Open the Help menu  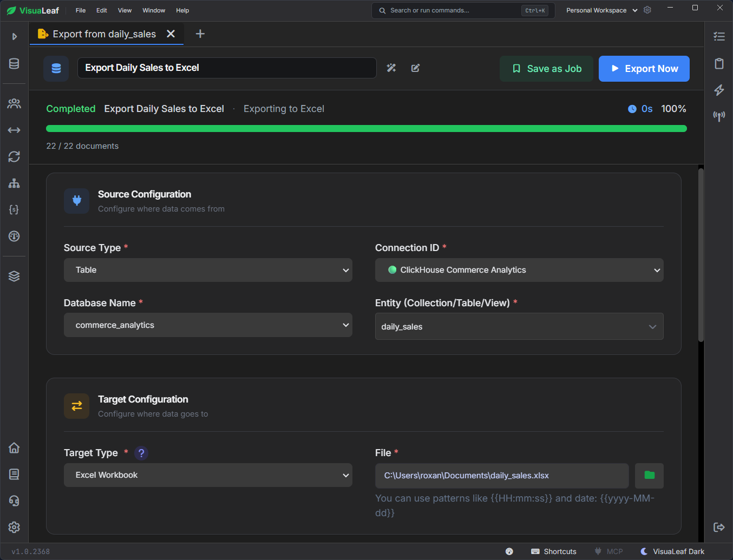(182, 10)
